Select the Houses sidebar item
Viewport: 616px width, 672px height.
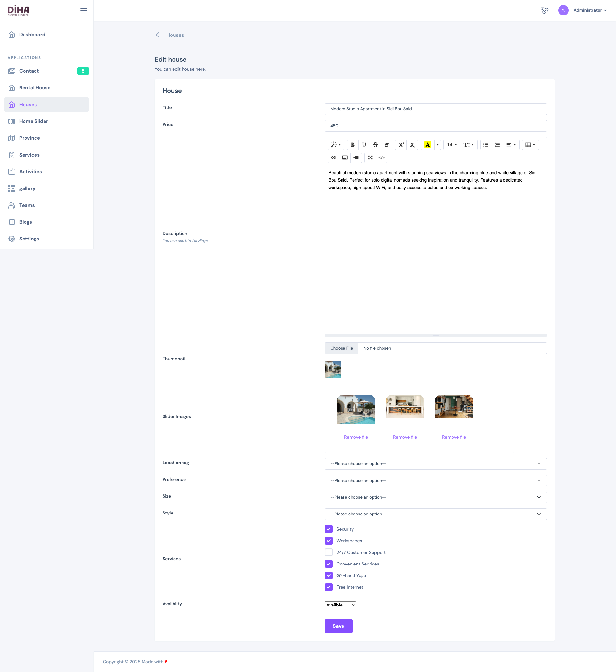(46, 105)
